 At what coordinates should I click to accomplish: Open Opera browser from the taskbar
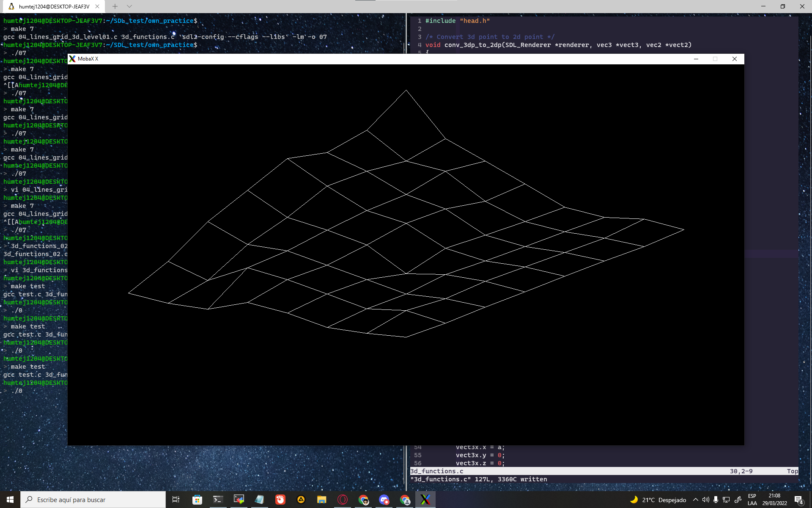pos(343,500)
